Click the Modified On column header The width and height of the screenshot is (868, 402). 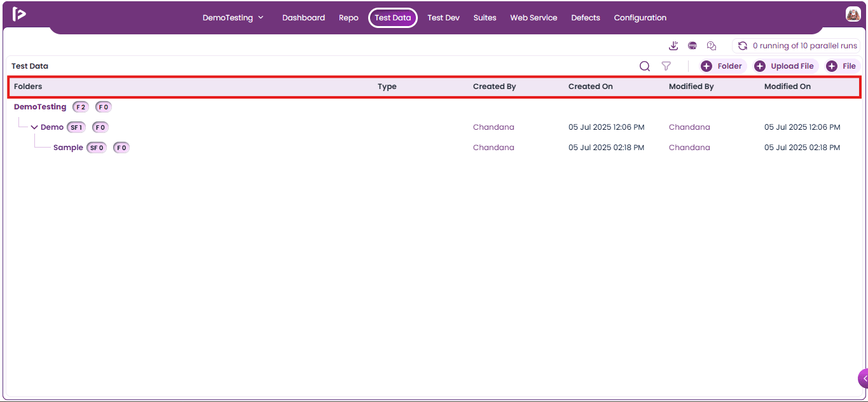(x=787, y=87)
